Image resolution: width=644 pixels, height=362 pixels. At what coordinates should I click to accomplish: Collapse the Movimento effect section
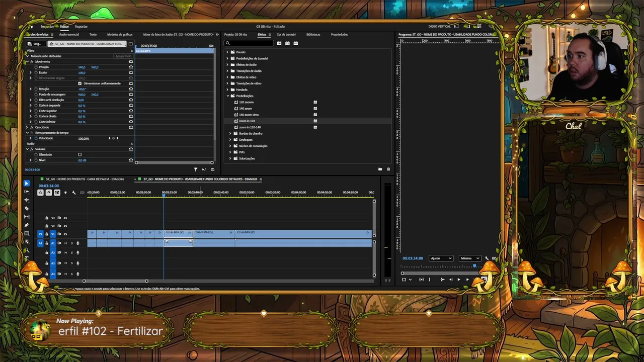pyautogui.click(x=27, y=61)
